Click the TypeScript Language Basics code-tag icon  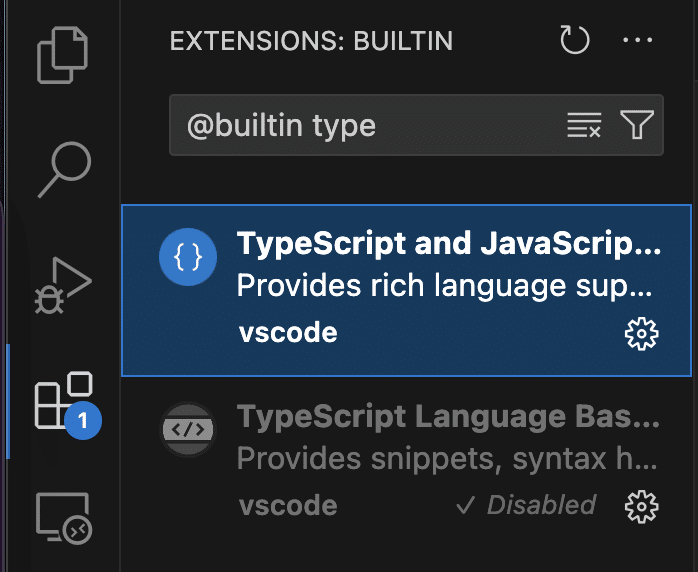point(188,430)
